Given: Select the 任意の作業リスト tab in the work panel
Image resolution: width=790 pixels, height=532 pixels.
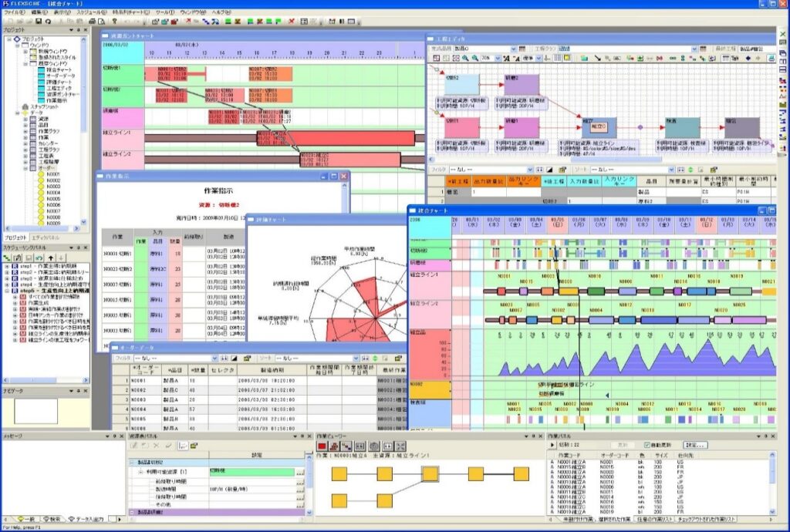Looking at the screenshot, I should (654, 519).
